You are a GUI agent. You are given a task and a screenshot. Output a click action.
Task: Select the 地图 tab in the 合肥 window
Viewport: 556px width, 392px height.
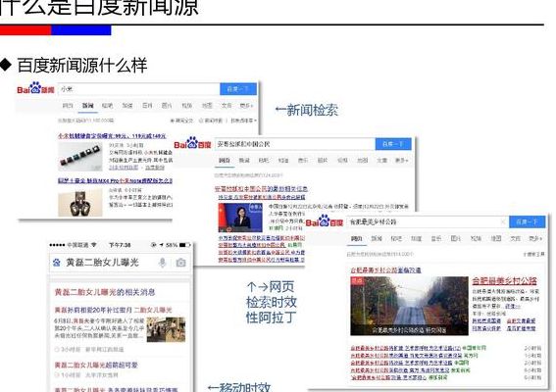tap(496, 238)
